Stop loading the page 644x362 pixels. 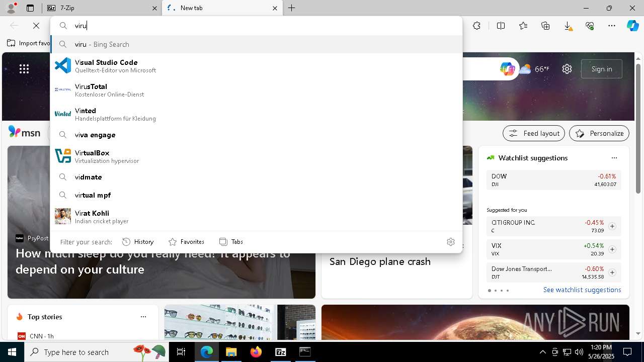click(36, 26)
